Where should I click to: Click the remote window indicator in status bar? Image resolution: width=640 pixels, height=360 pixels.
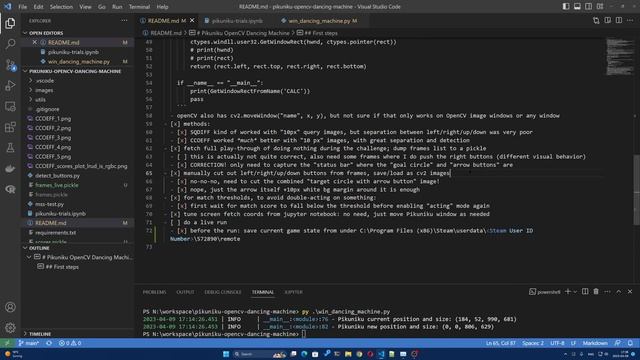(7, 343)
